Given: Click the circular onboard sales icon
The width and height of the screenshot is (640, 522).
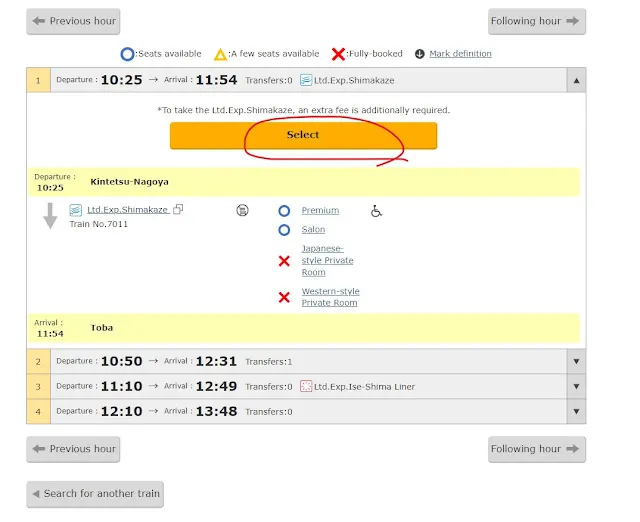Looking at the screenshot, I should click(242, 210).
